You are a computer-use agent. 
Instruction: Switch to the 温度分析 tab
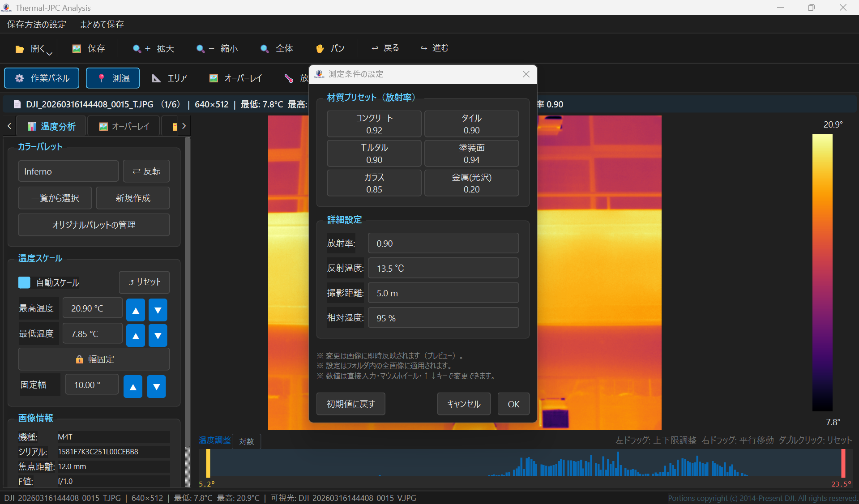[51, 126]
